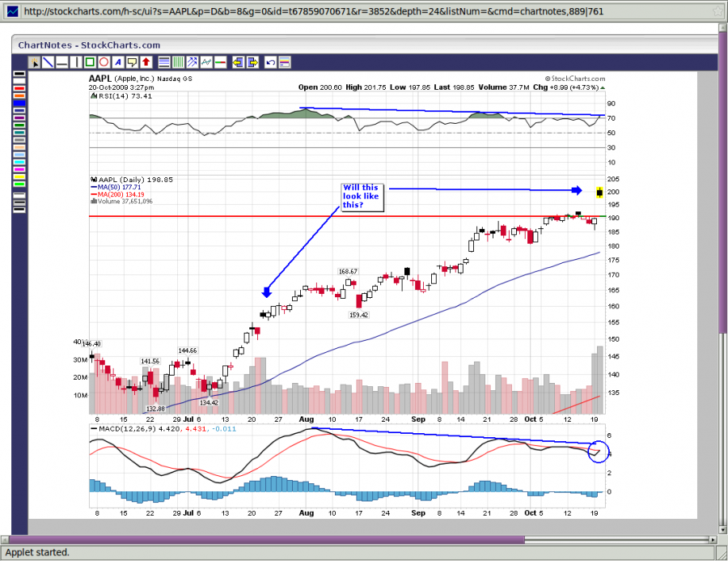Click the '134.42' price label
728x561 pixels.
tap(209, 402)
